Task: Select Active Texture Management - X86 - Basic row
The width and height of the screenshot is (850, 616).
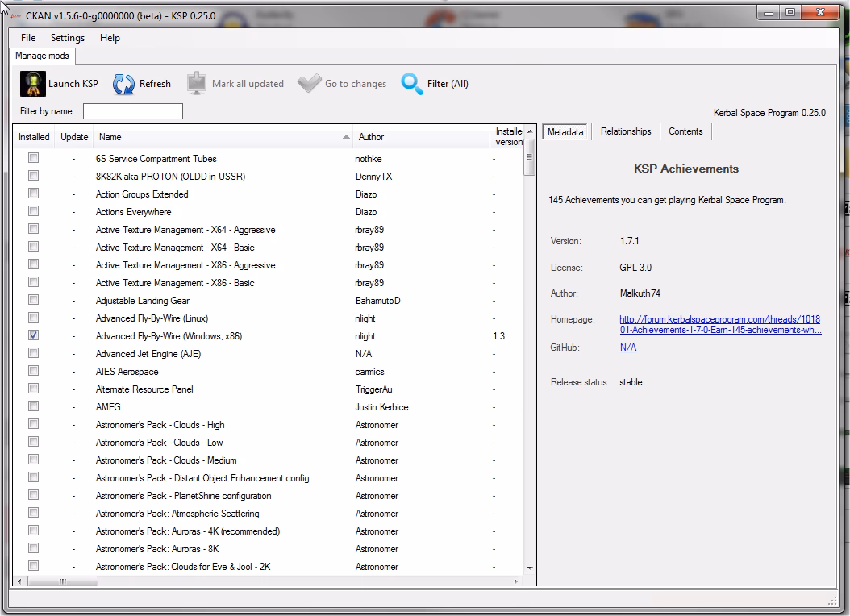Action: 269,283
